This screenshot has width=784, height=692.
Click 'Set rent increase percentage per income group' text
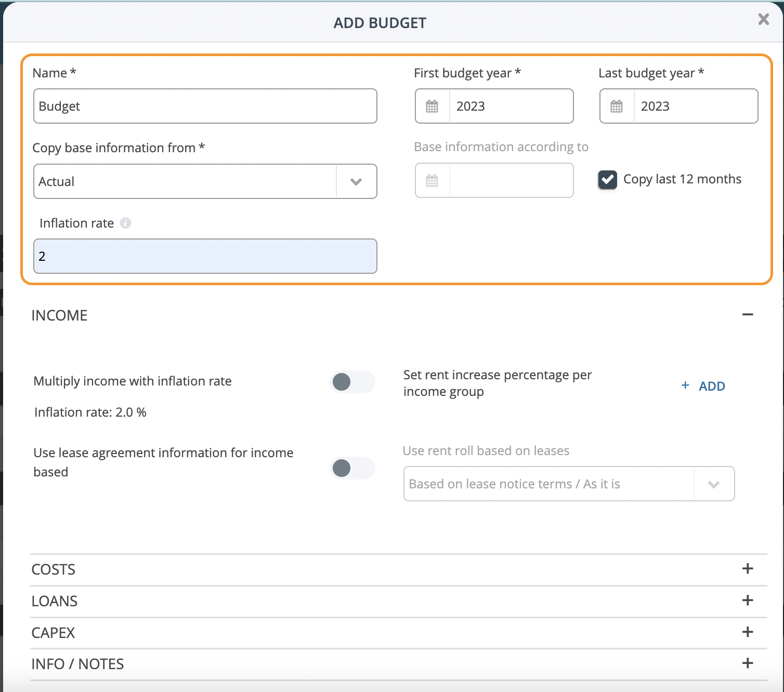498,383
